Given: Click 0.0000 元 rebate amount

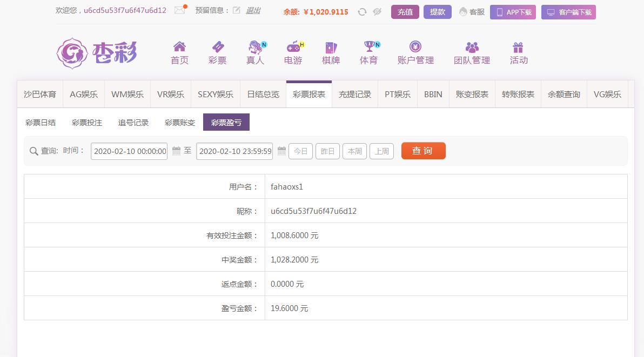Looking at the screenshot, I should (287, 284).
